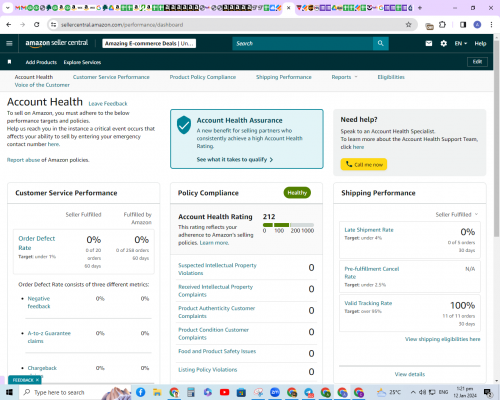This screenshot has width=500, height=400.
Task: Click the bookmark flag icon
Action: pos(9,62)
